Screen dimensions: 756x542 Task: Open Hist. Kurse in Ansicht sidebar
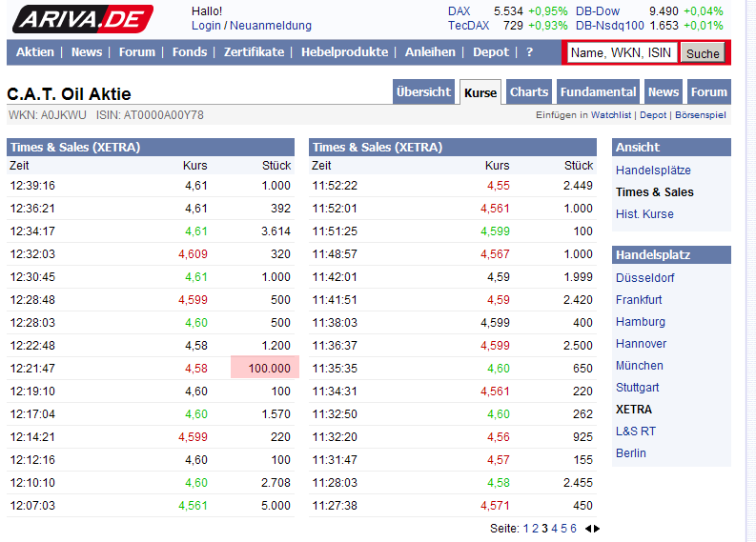point(644,214)
